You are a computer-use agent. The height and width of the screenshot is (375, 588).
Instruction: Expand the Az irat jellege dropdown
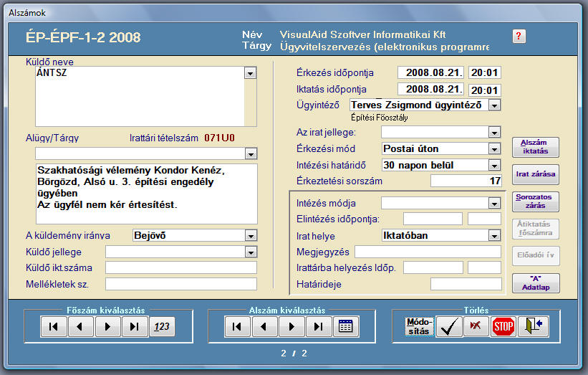coord(495,132)
